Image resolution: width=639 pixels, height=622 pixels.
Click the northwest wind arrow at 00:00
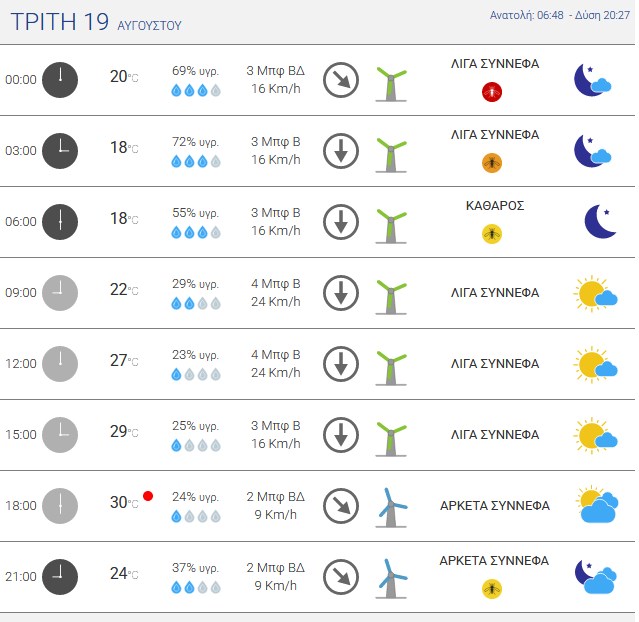pos(341,80)
